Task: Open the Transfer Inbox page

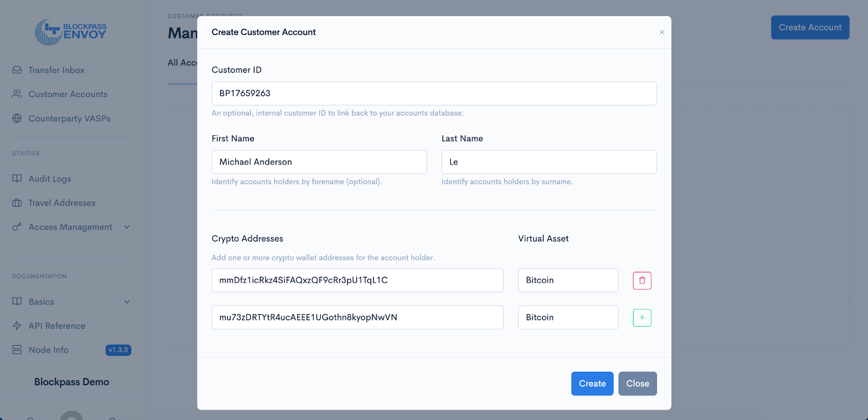Action: tap(56, 70)
